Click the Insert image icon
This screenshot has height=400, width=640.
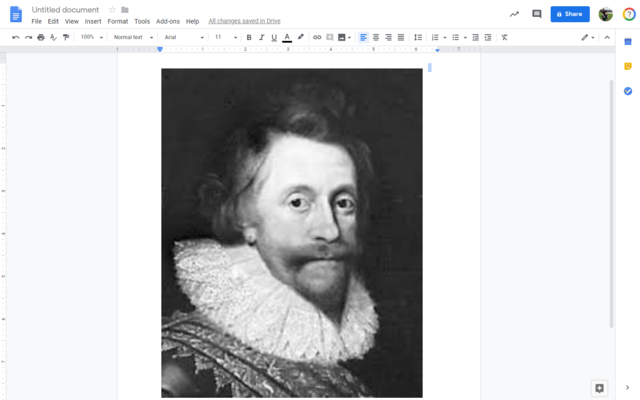tap(342, 37)
